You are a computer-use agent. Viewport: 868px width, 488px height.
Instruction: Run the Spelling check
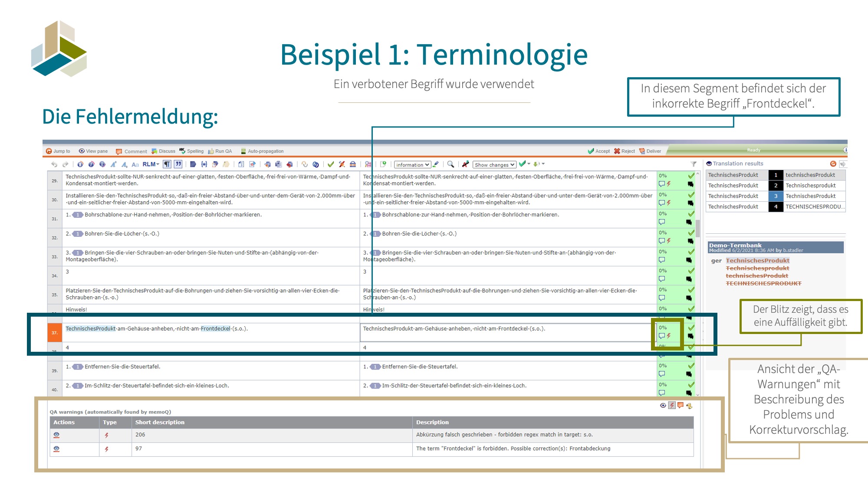tap(191, 151)
